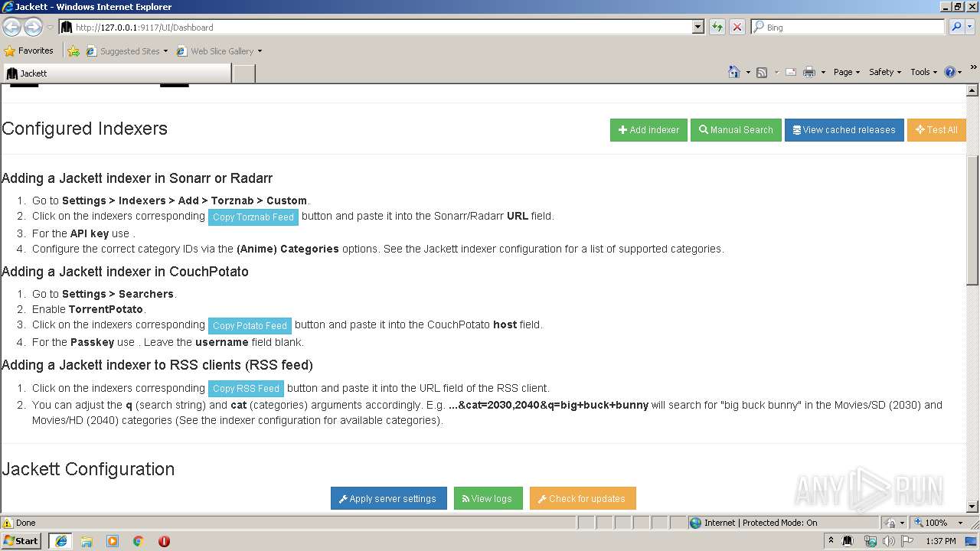
Task: Open Chrome from the taskbar
Action: [139, 541]
